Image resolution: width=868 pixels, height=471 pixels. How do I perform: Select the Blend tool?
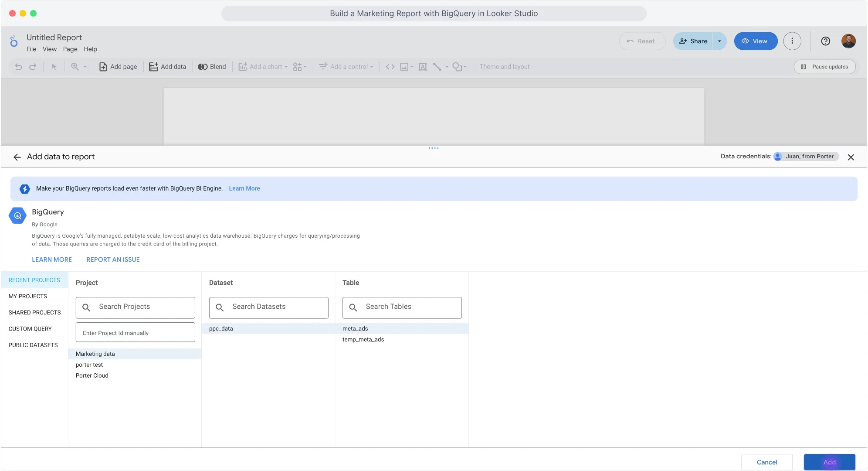212,66
